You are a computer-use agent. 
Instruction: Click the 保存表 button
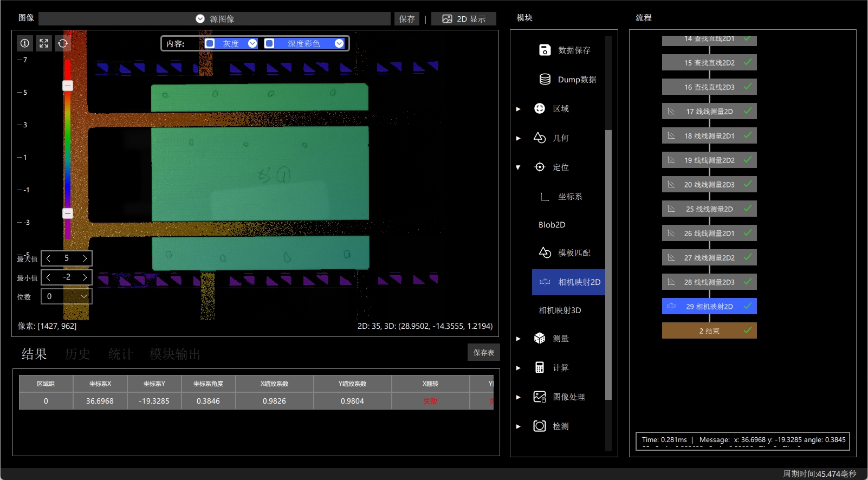tap(484, 352)
